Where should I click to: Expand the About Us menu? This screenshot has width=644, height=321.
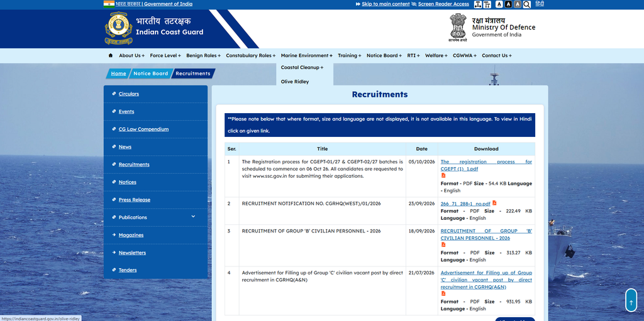tap(131, 55)
